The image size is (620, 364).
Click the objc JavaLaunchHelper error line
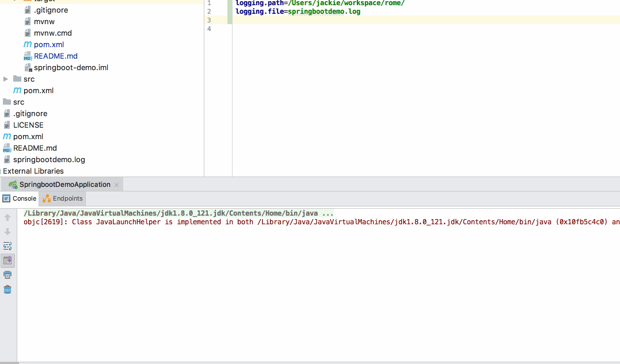pos(321,222)
